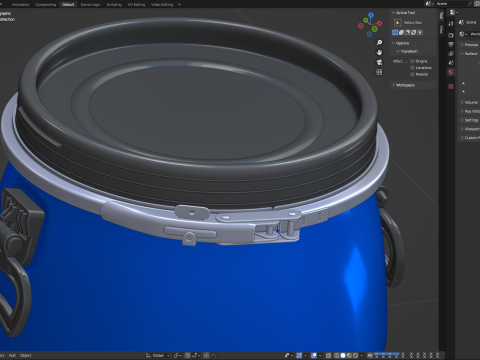Viewport: 480px width, 360px height.
Task: Click the View sidebar vertical tab
Action: (x=441, y=29)
